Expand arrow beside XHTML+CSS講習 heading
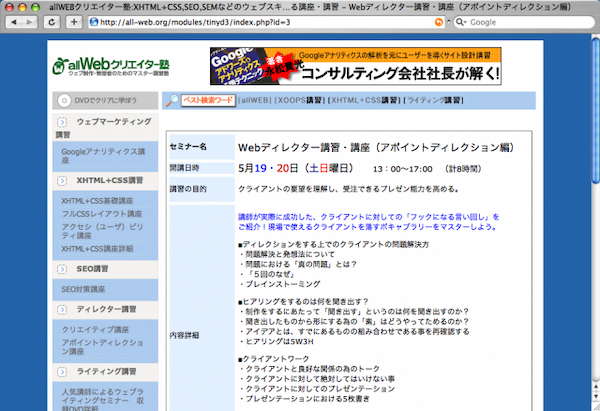600x411 pixels. (62, 181)
